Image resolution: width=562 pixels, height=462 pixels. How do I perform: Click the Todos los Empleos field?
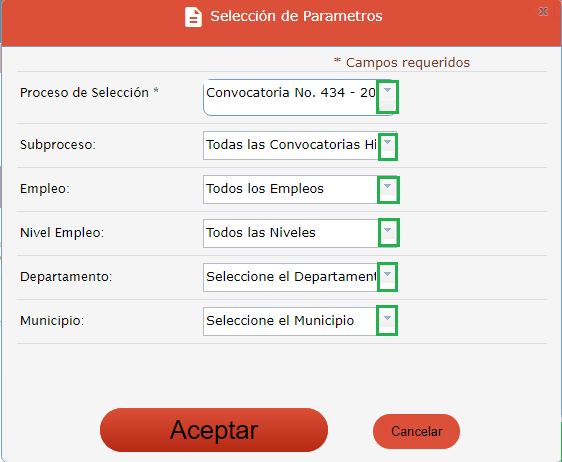(300, 190)
